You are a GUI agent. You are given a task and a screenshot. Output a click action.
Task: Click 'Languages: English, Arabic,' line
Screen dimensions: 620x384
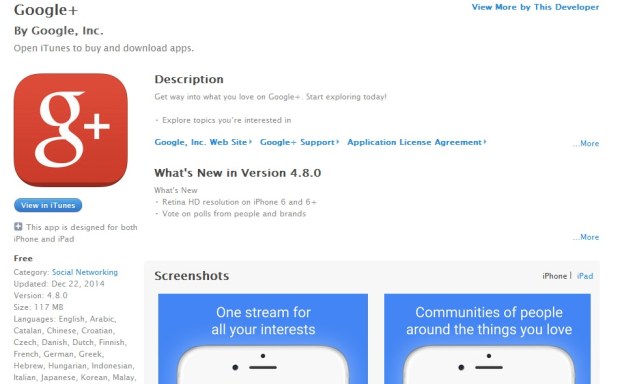64,319
